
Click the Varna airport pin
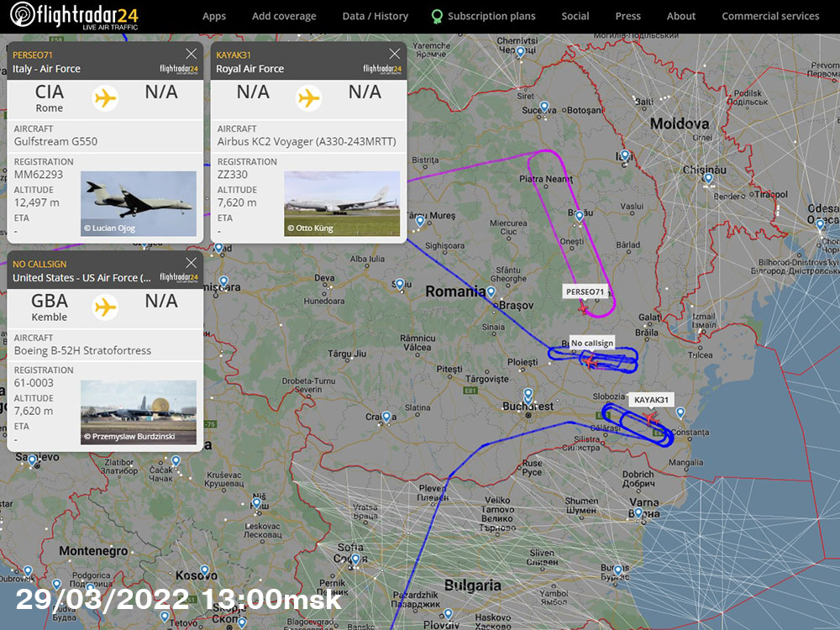638,513
